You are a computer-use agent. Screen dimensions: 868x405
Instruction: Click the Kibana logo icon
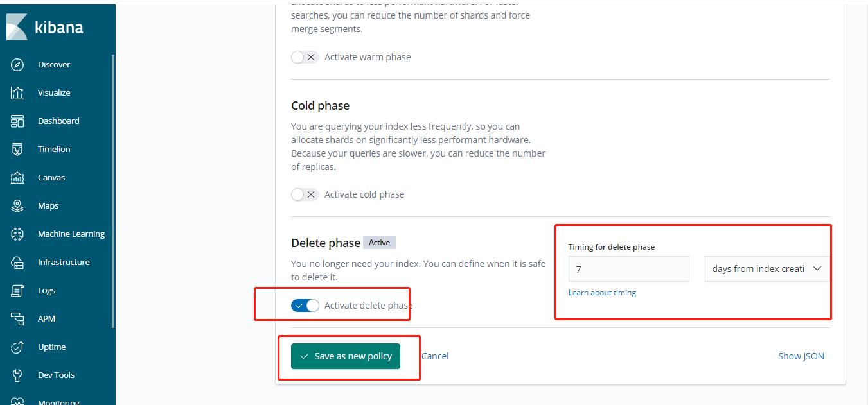pos(17,28)
